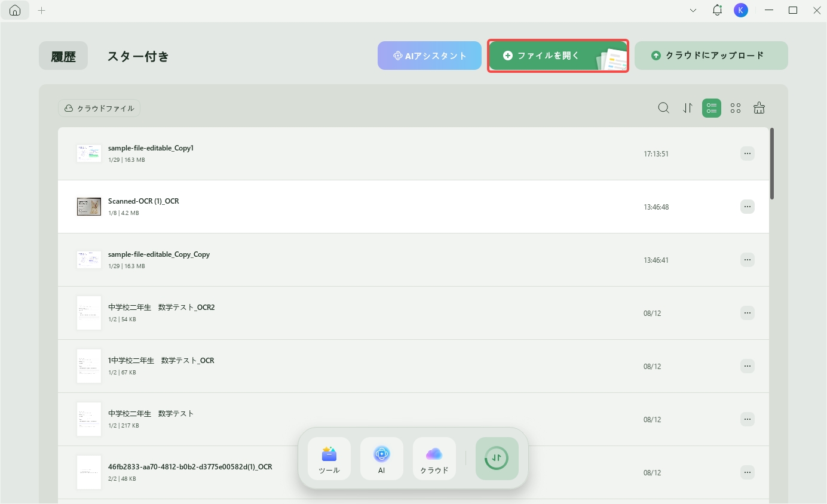This screenshot has height=504, width=827.
Task: Select the list view toggle
Action: coord(712,108)
